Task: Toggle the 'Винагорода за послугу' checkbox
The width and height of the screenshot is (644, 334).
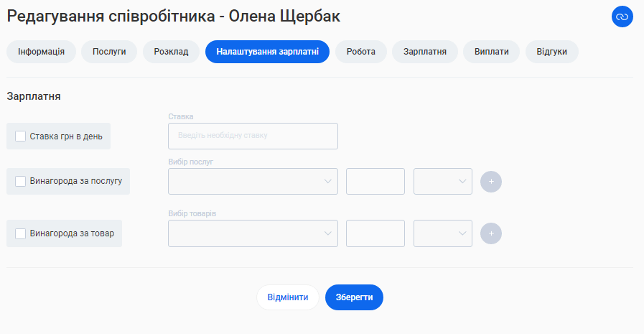Action: tap(21, 181)
